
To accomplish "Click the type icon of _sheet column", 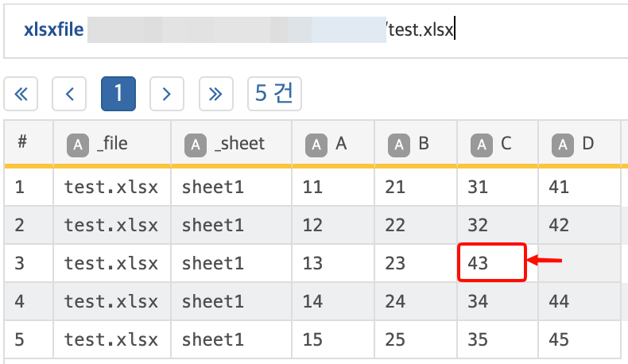I will tap(196, 144).
